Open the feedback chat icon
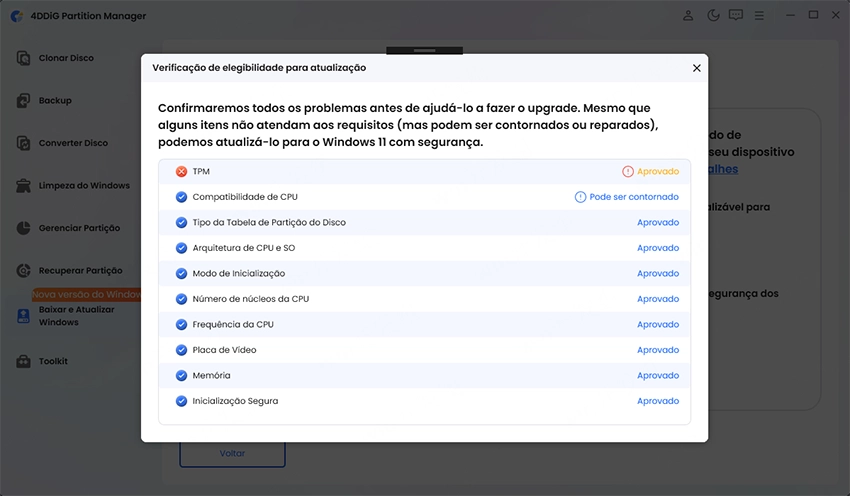This screenshot has width=850, height=496. (736, 15)
